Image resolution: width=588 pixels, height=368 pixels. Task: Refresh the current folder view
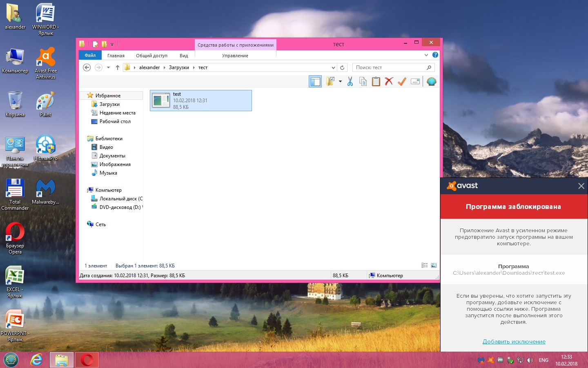[x=342, y=67]
